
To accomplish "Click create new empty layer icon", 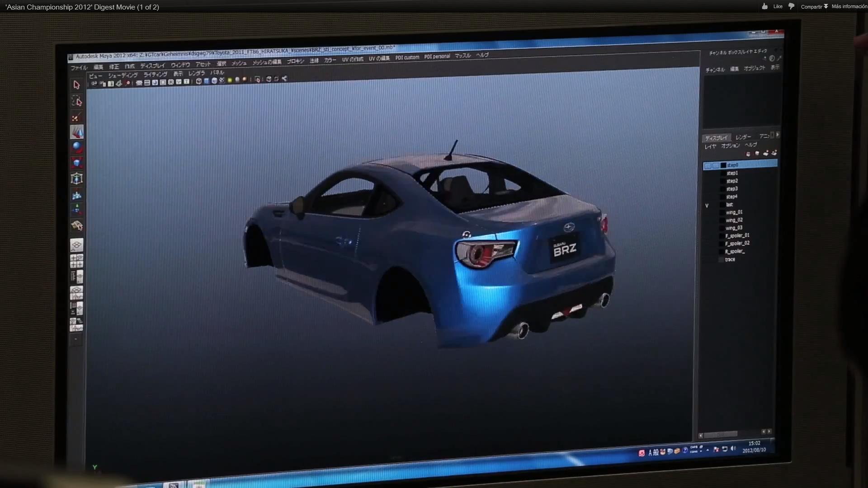I will [x=766, y=154].
